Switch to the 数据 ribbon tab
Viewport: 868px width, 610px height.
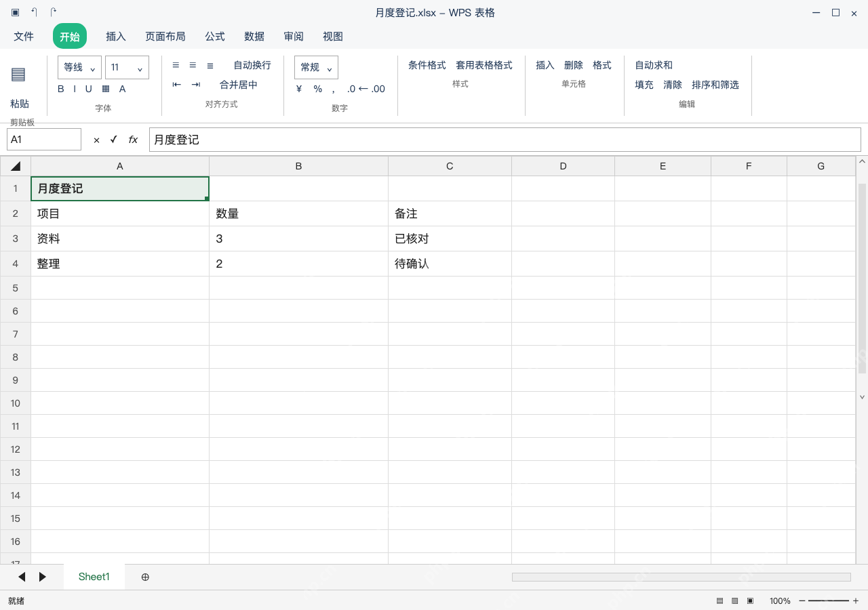[x=254, y=37]
